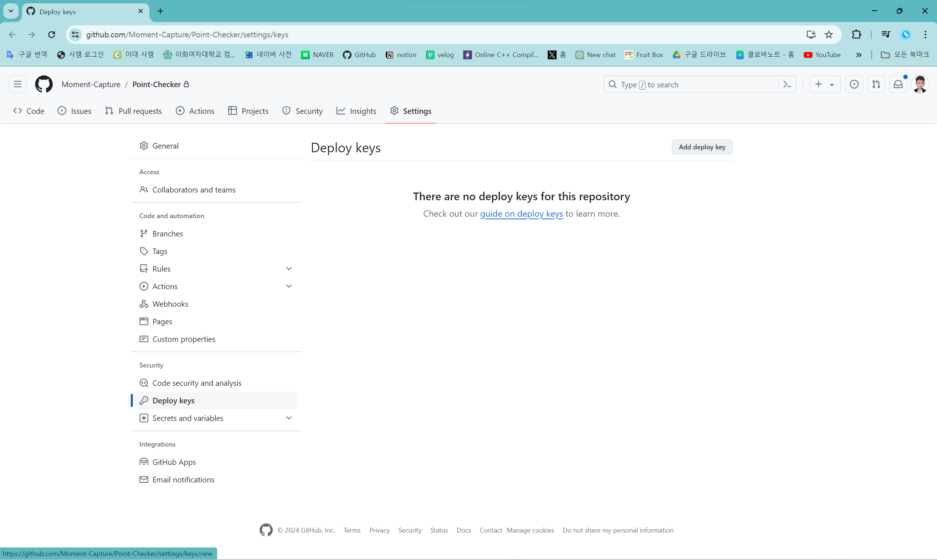
Task: Open Webhooks settings in the sidebar
Action: coord(170,304)
